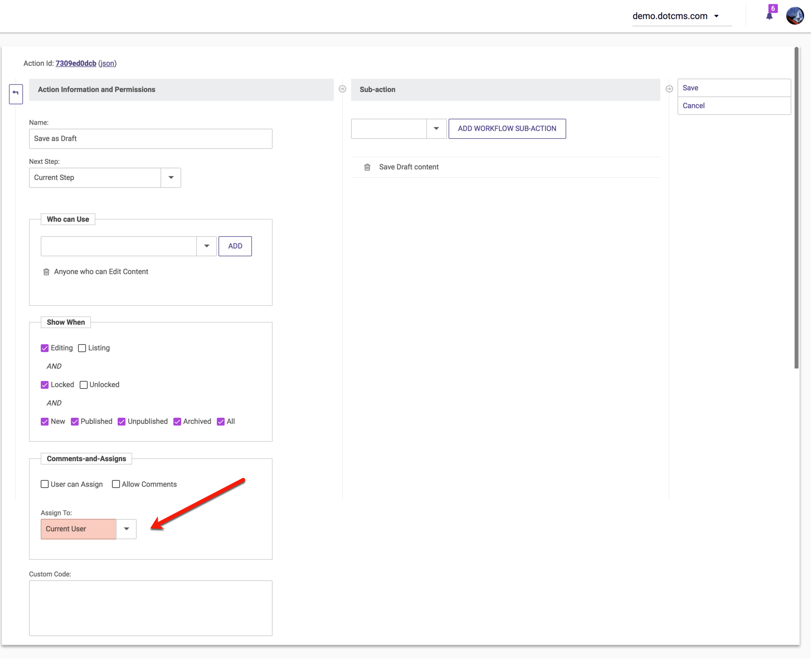Check the Unlocked checkbox
812x664 pixels.
coord(84,385)
